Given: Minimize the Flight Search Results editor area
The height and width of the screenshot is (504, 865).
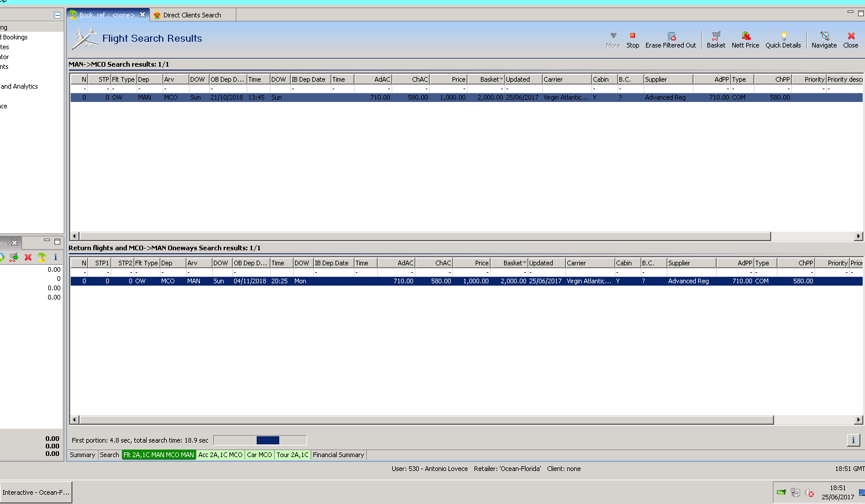Looking at the screenshot, I should coord(851,12).
